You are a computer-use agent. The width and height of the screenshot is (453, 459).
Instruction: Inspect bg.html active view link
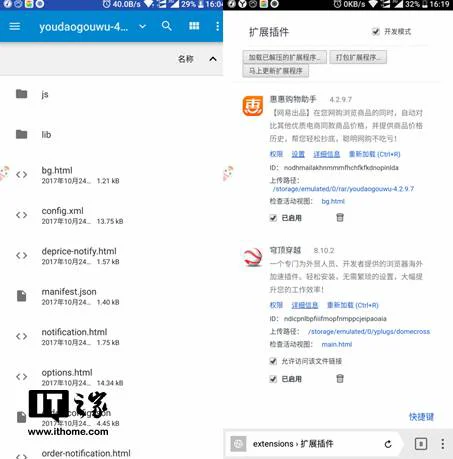click(333, 201)
